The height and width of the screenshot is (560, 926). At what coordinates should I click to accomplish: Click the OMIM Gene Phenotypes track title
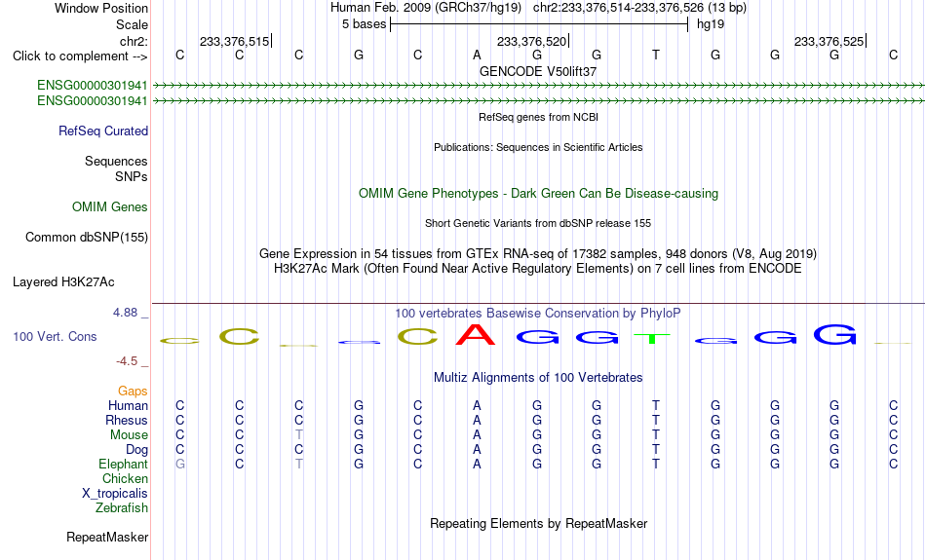tap(538, 194)
